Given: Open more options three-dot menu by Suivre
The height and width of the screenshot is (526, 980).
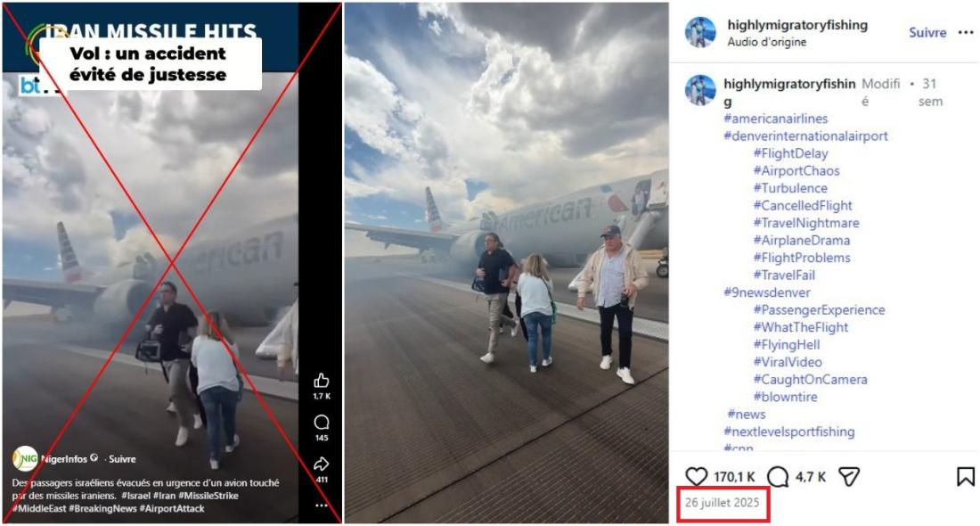Looking at the screenshot, I should (x=967, y=32).
